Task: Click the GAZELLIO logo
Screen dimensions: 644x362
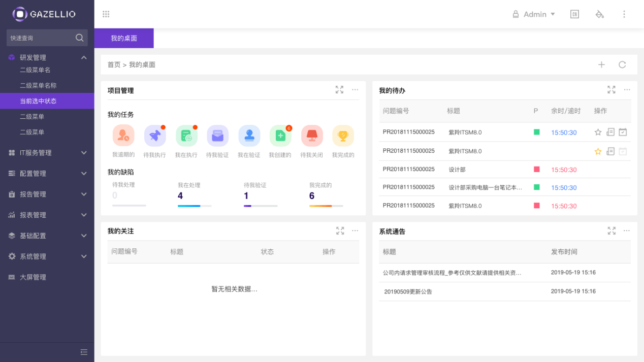Action: click(x=44, y=14)
